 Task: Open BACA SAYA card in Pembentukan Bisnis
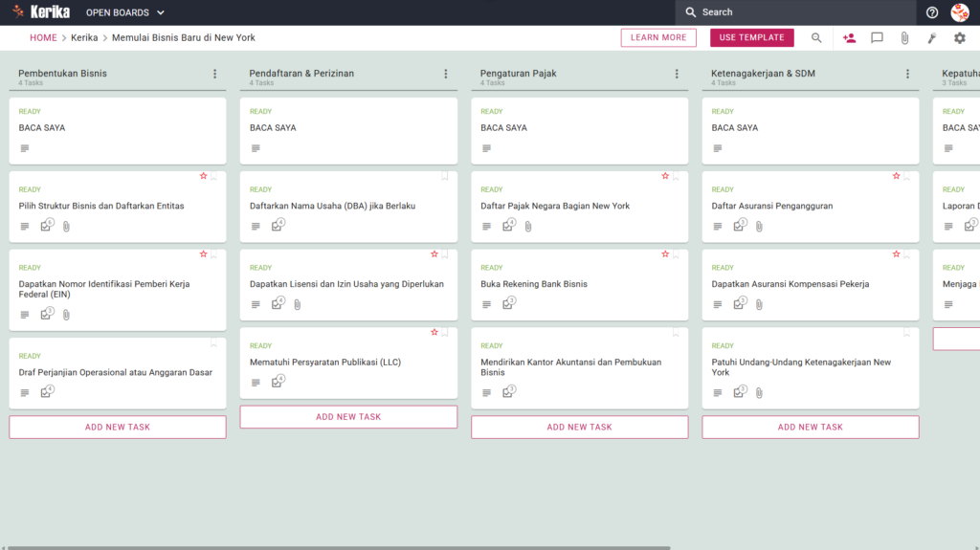point(118,131)
